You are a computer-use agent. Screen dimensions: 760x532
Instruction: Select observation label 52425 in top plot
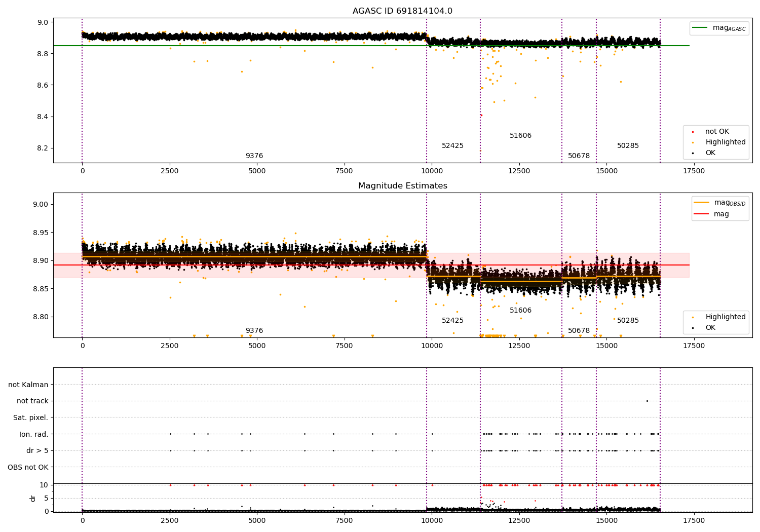click(452, 146)
